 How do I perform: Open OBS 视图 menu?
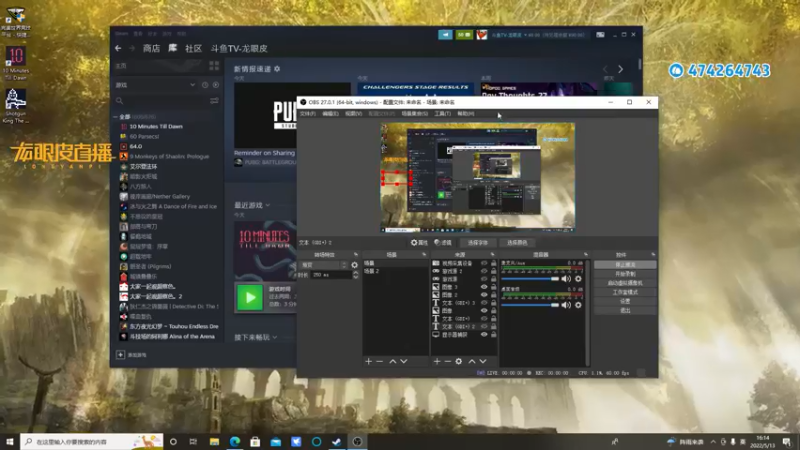(x=354, y=114)
